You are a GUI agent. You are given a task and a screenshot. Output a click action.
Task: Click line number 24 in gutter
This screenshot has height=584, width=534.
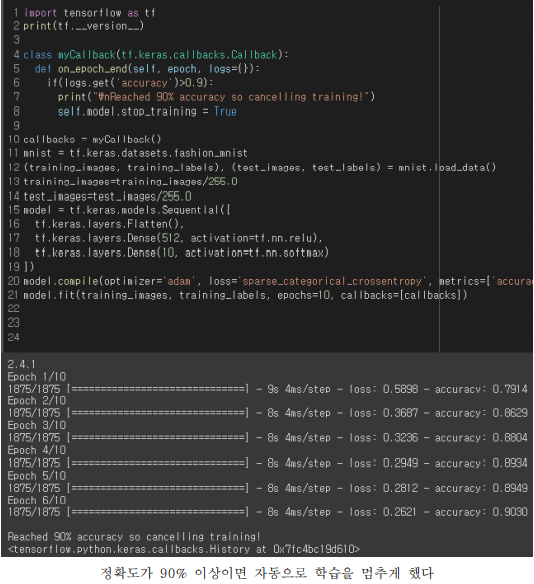point(13,337)
